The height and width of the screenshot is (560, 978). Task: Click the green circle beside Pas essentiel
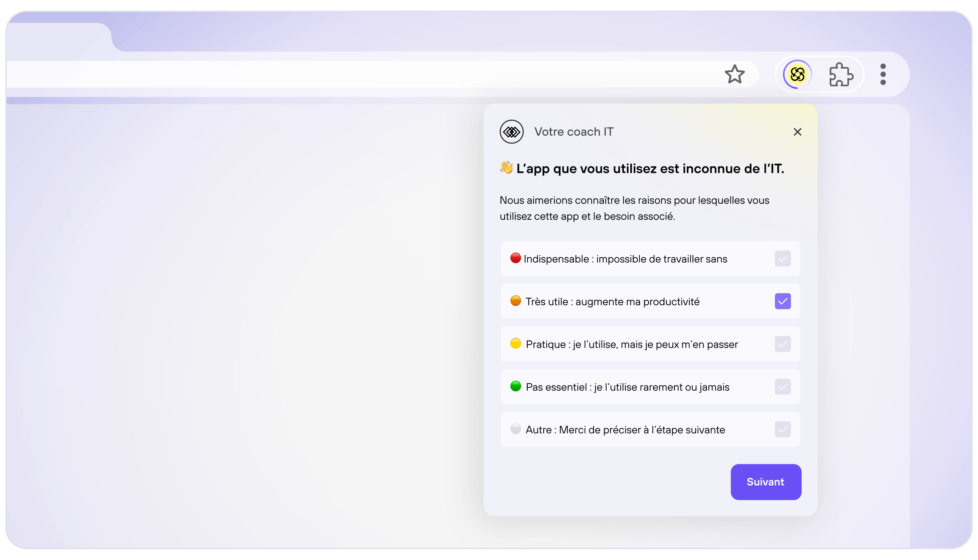[515, 386]
